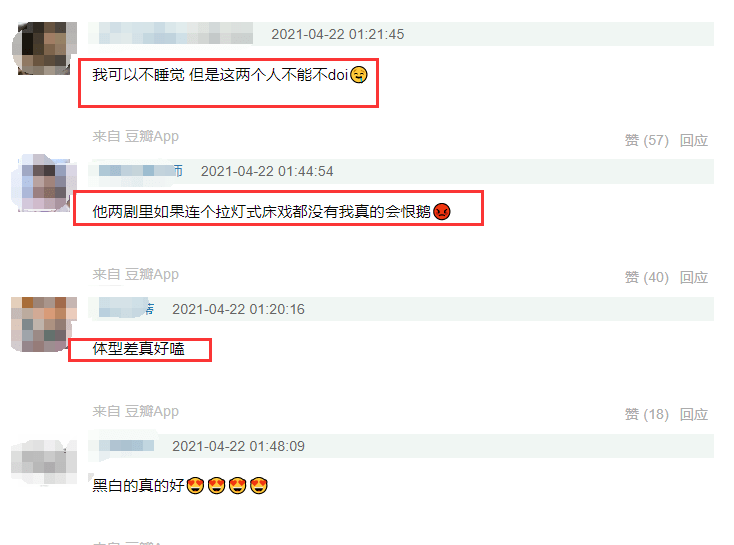734x545 pixels.
Task: Click the smirking emoji after 不能不doi
Action: pos(359,75)
